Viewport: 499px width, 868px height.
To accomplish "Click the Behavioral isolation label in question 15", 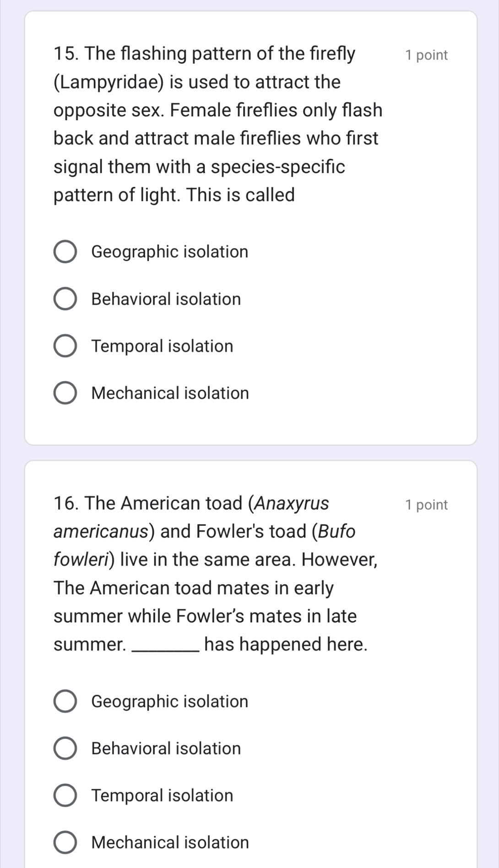I will [x=166, y=299].
